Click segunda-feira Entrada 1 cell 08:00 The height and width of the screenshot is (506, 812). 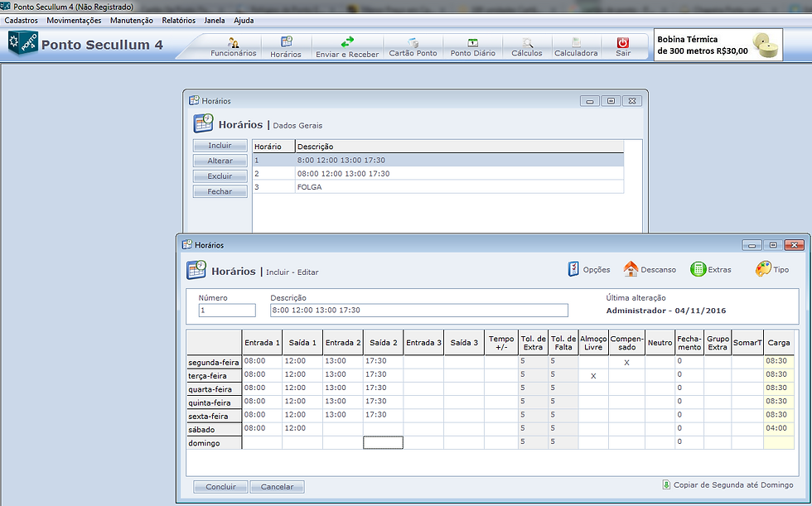(x=262, y=362)
